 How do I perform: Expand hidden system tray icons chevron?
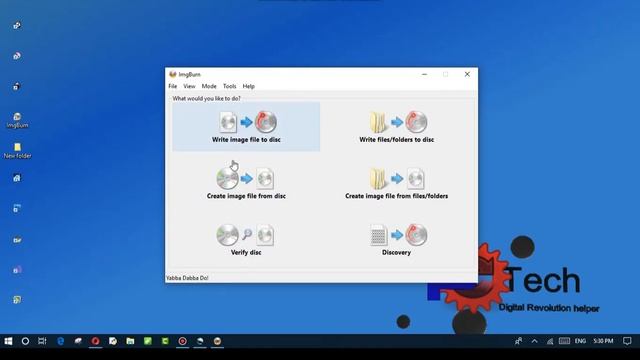tap(534, 341)
